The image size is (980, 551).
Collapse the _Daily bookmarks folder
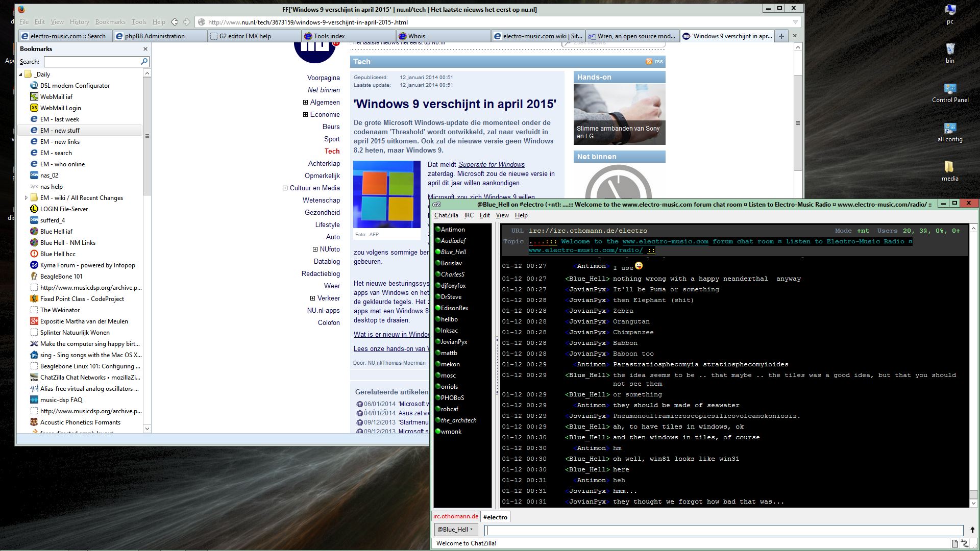[x=21, y=74]
